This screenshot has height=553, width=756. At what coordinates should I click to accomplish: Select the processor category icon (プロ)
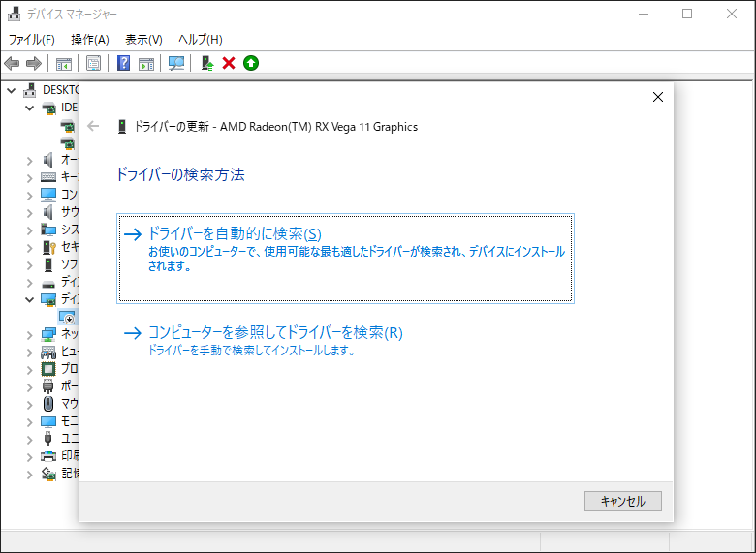point(48,369)
